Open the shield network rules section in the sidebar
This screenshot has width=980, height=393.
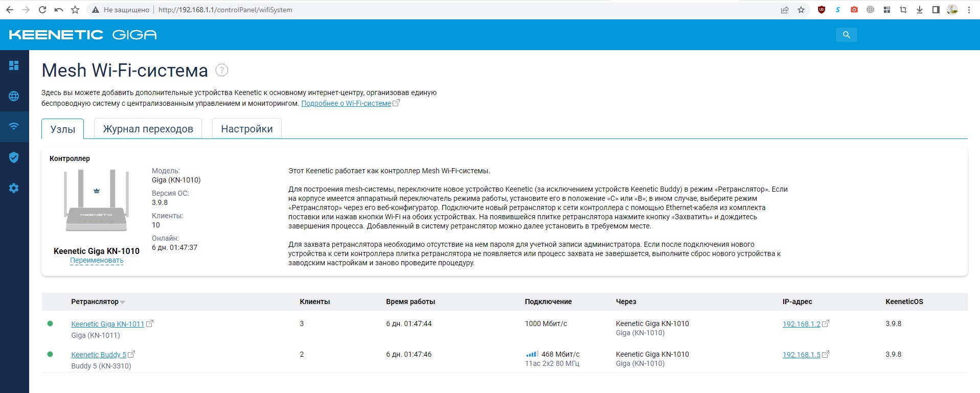tap(14, 157)
